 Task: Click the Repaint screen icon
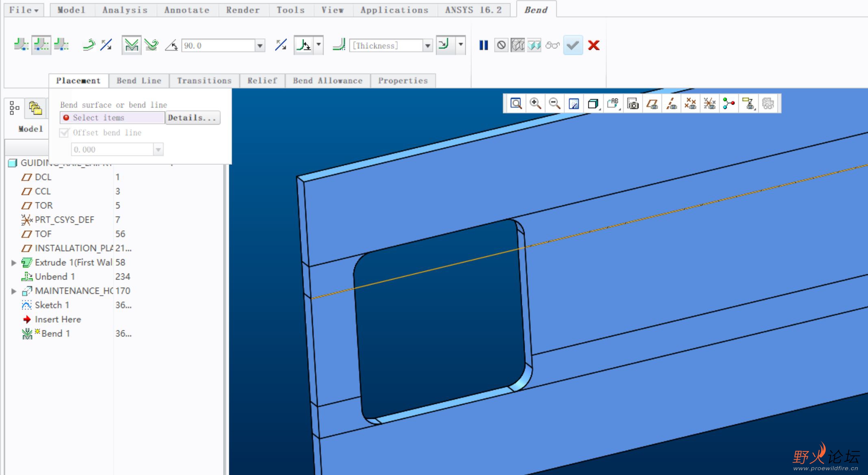click(574, 104)
